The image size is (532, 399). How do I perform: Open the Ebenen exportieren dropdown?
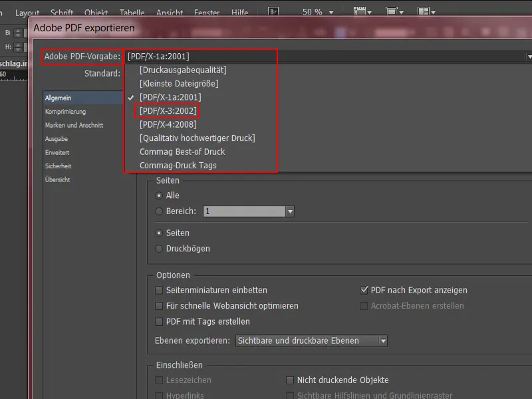pos(311,340)
